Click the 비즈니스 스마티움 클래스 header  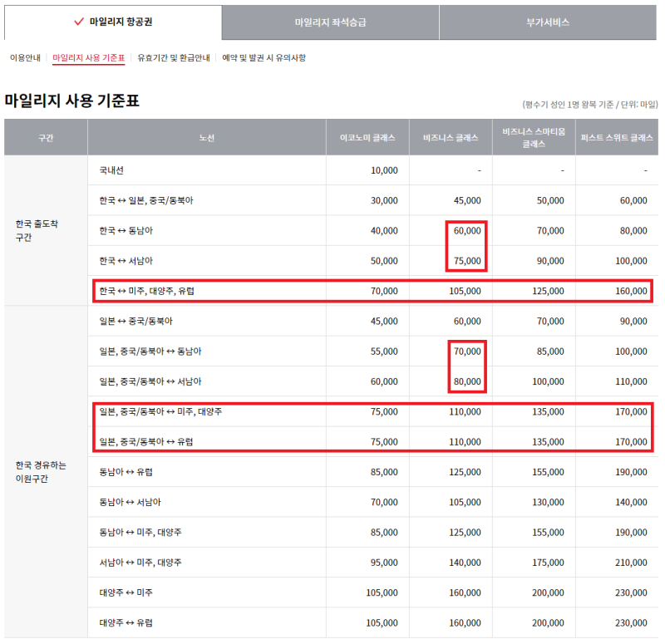(x=534, y=137)
